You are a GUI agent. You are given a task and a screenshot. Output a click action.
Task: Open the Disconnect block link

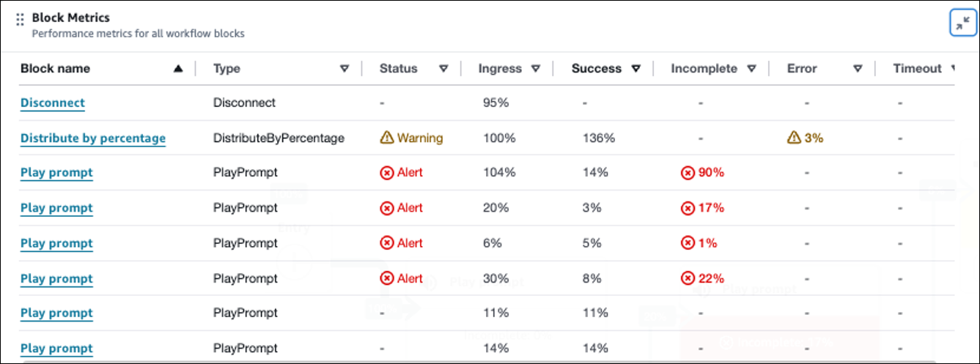click(53, 103)
